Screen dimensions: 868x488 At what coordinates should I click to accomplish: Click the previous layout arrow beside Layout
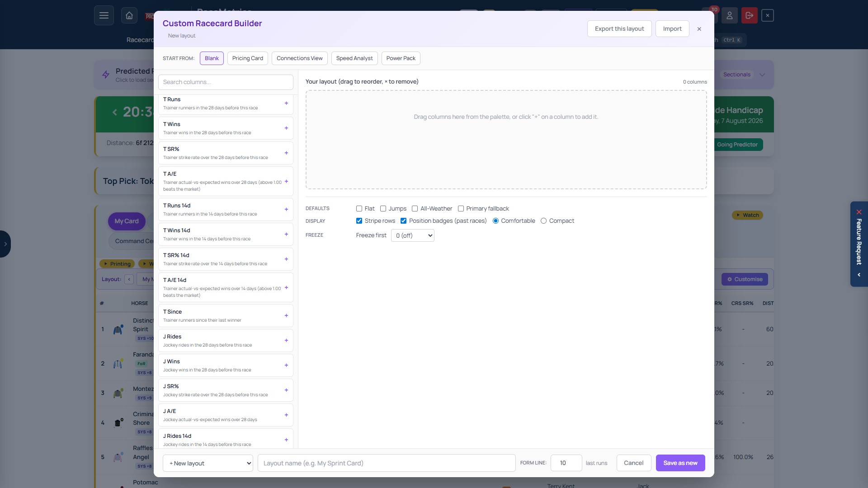pyautogui.click(x=129, y=279)
